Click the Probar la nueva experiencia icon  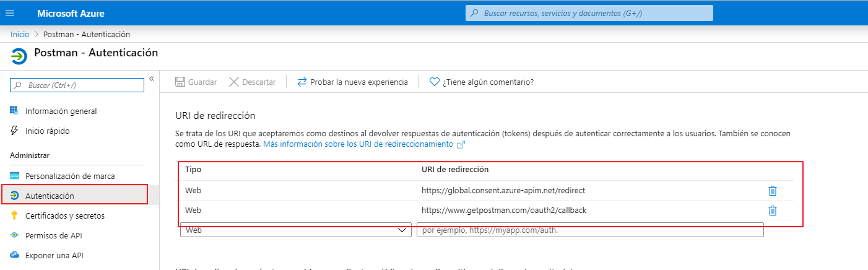(302, 82)
